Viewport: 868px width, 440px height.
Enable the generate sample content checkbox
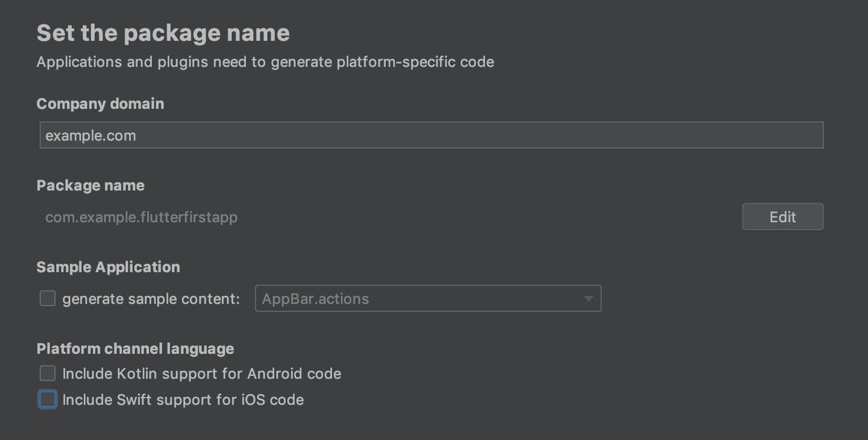[48, 298]
